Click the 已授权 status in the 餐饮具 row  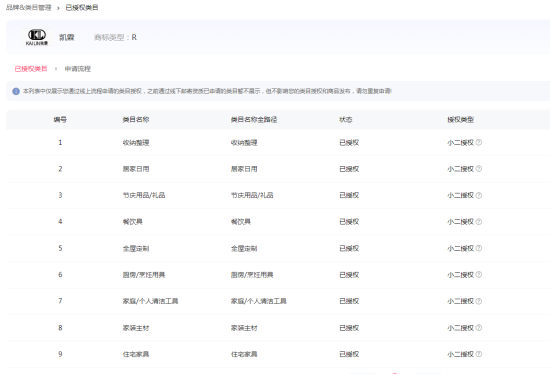point(349,222)
